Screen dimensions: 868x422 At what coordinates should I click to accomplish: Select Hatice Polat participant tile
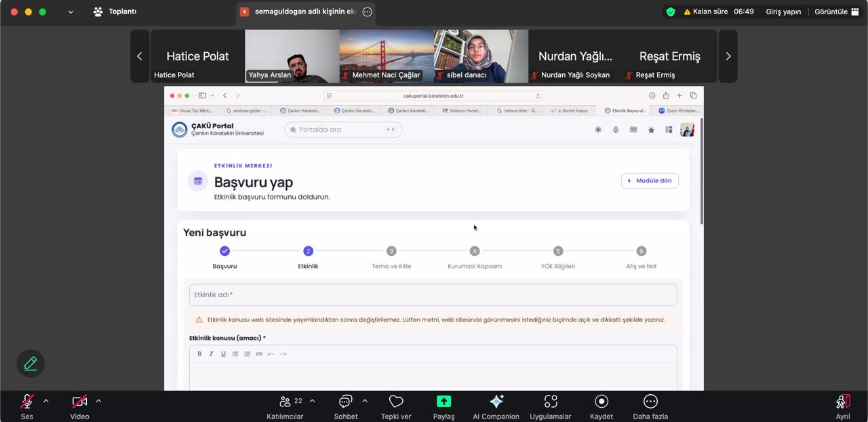pyautogui.click(x=197, y=56)
